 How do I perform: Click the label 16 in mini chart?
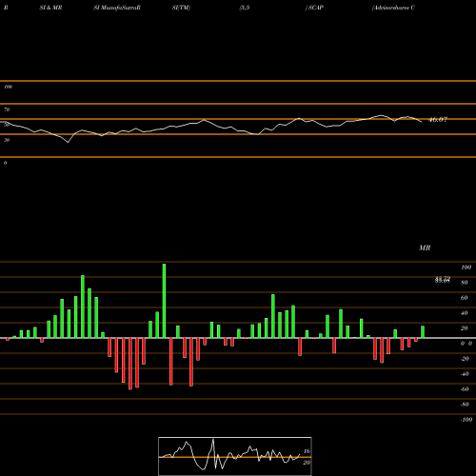(x=307, y=451)
